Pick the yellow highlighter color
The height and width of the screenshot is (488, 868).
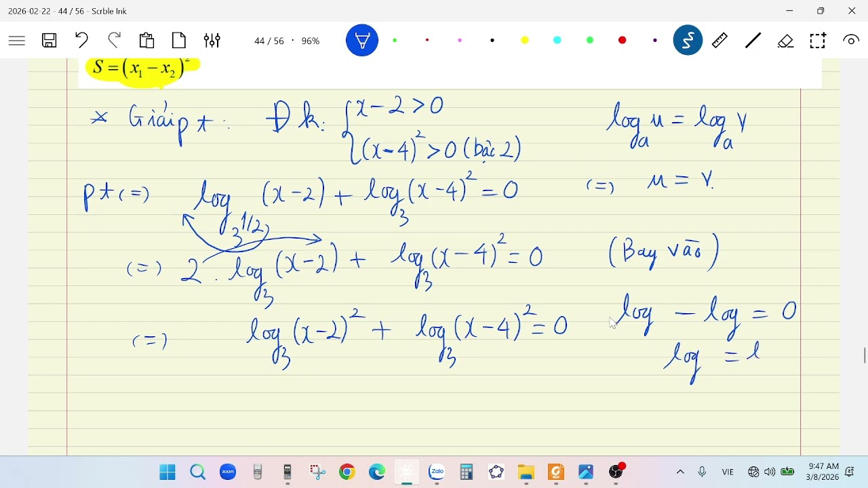pyautogui.click(x=525, y=41)
